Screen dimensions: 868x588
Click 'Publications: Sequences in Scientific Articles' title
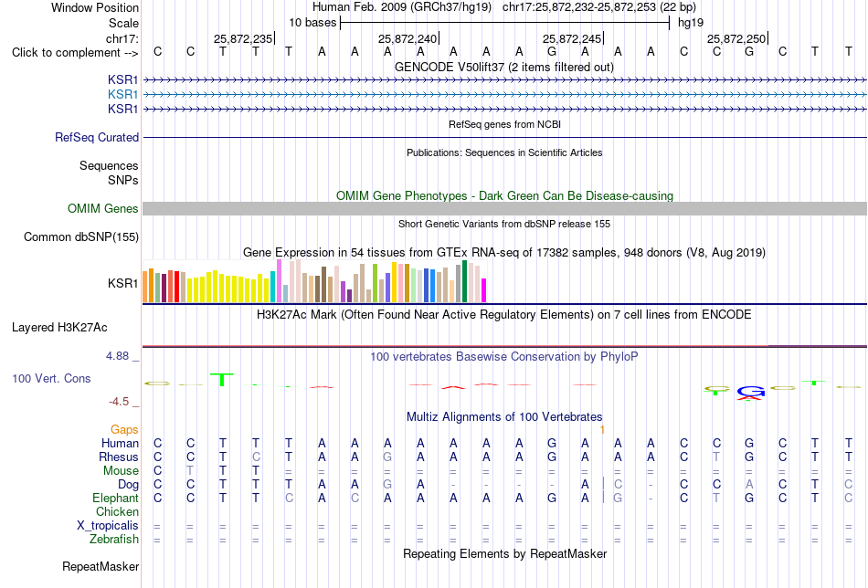(504, 152)
